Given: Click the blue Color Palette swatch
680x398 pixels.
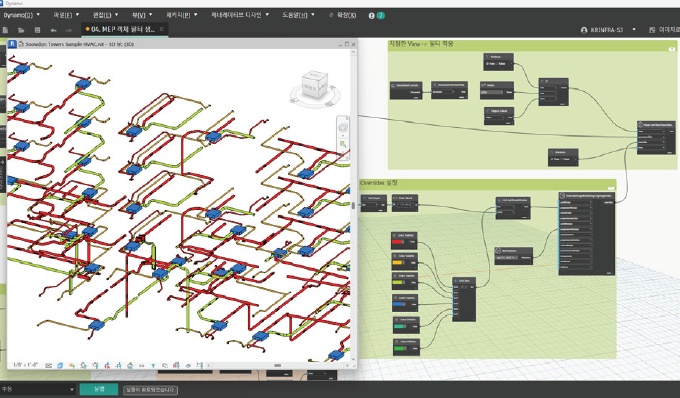Looking at the screenshot, I should click(x=399, y=304).
